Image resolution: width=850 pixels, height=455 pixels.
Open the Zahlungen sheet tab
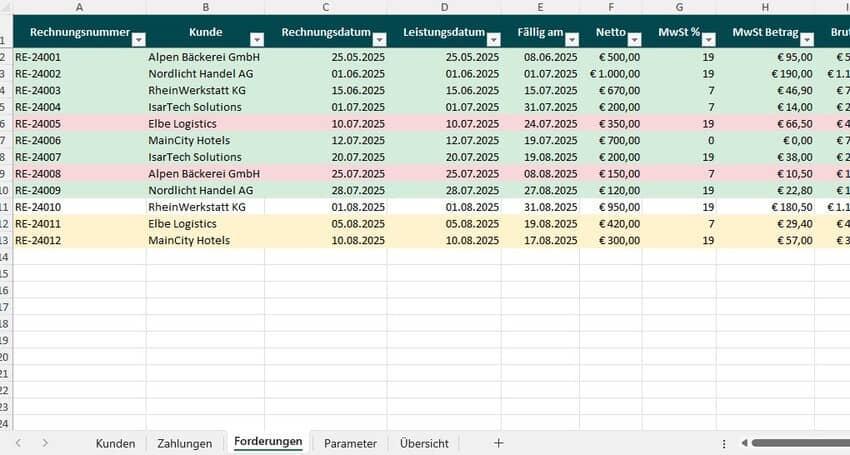[x=184, y=443]
